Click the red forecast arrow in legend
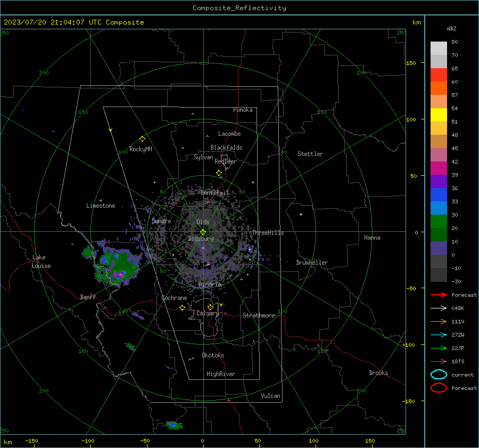The image size is (479, 448). [x=439, y=295]
